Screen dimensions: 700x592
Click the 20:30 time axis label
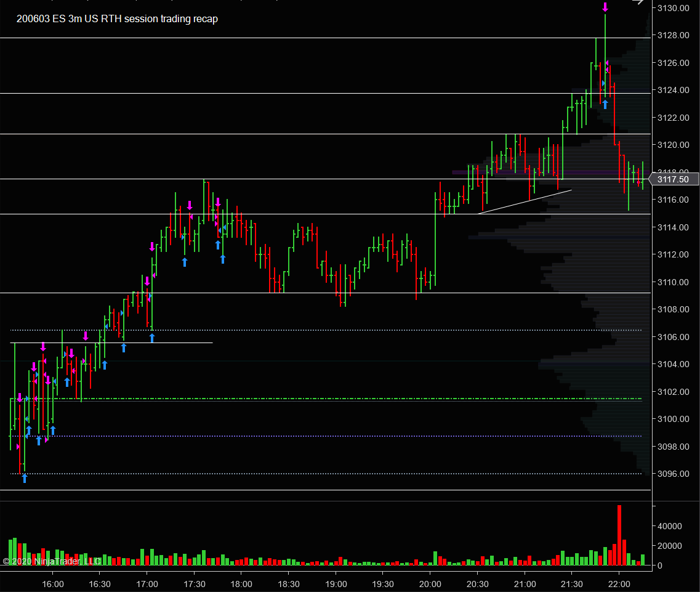(x=477, y=584)
